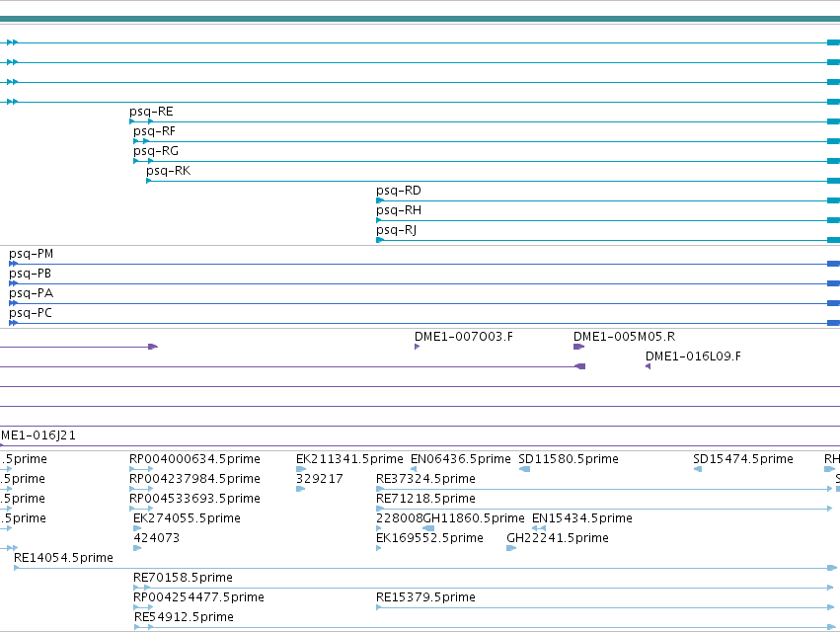
Task: Click the psq-RK transcript start arrow
Action: (148, 181)
